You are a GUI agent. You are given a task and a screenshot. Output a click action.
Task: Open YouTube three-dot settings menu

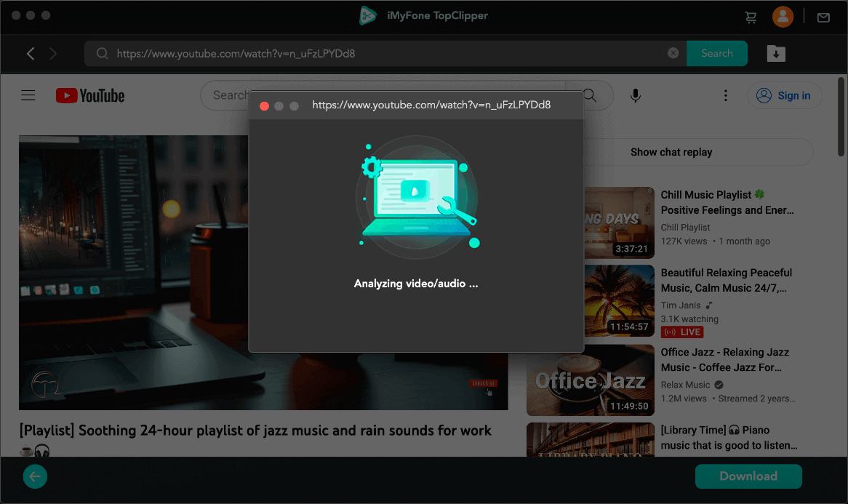click(x=725, y=95)
